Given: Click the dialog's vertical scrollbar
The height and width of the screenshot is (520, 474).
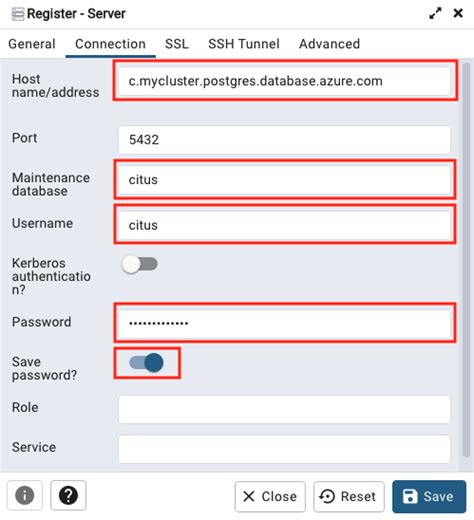Looking at the screenshot, I should 466,260.
